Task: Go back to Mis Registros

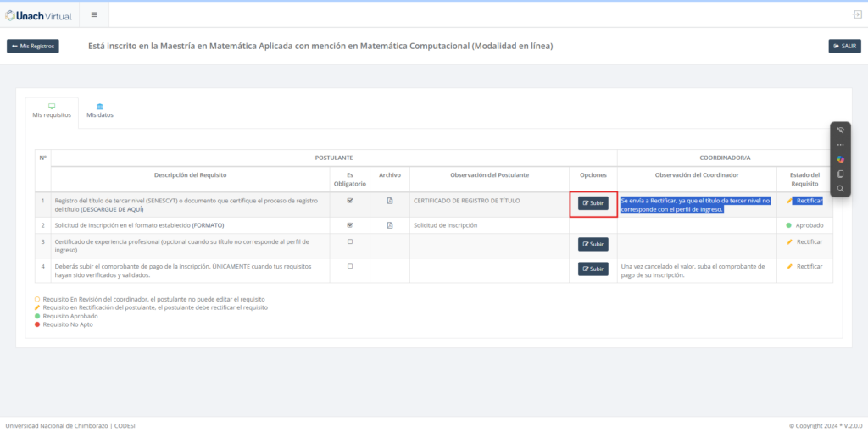Action: pyautogui.click(x=33, y=46)
